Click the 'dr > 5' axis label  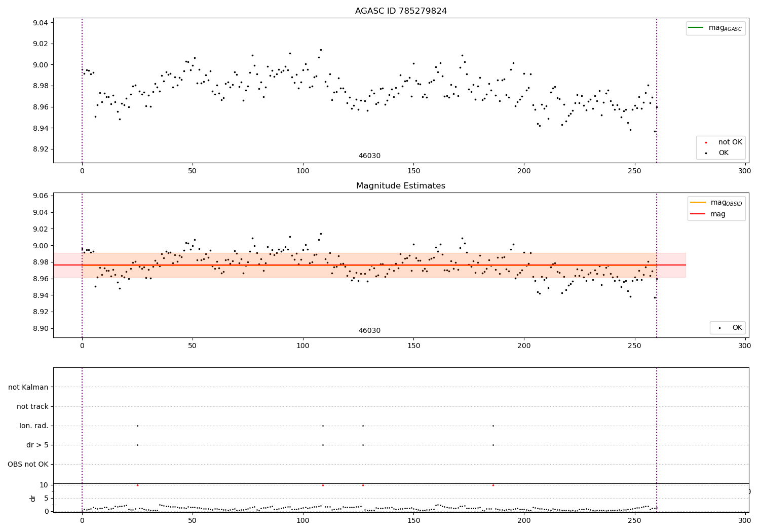click(37, 445)
